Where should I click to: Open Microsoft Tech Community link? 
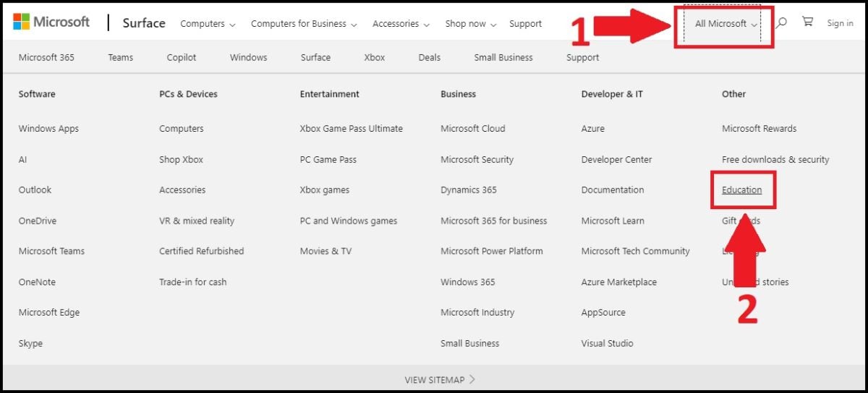pyautogui.click(x=636, y=251)
